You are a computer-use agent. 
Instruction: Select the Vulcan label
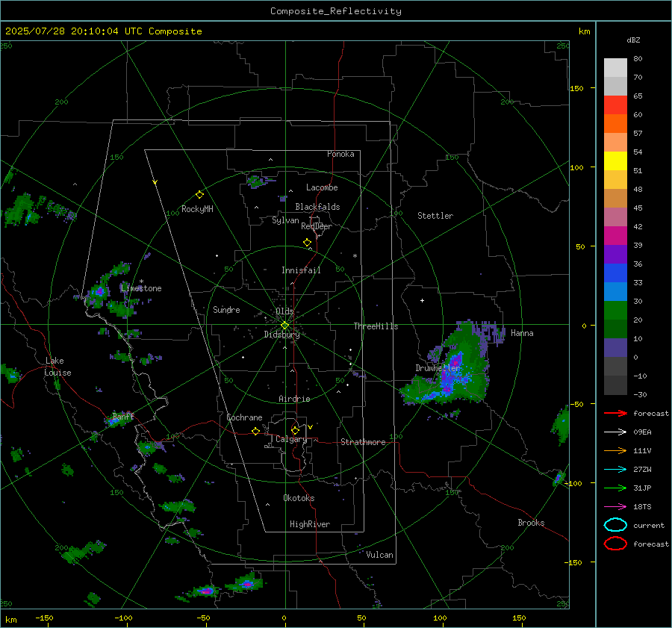tap(379, 555)
